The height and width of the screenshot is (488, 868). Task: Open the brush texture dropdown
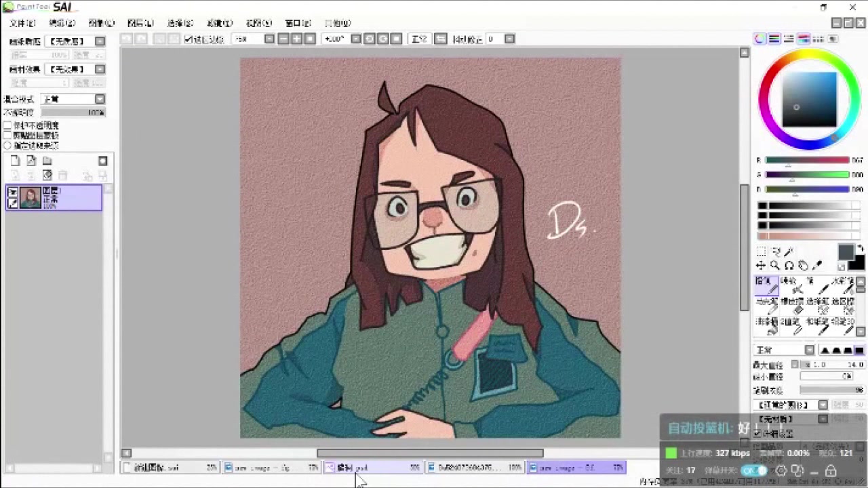(x=791, y=419)
